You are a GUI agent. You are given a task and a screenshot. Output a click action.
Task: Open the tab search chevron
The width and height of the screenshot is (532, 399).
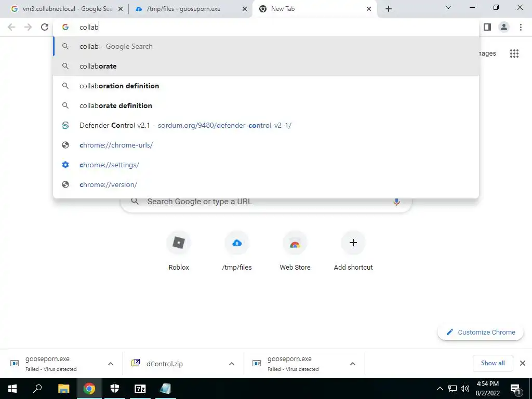click(448, 7)
